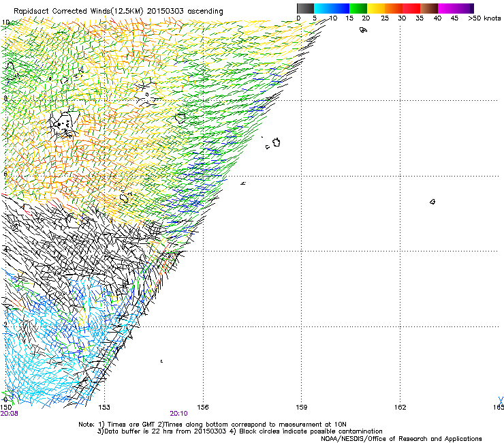The height and width of the screenshot is (443, 504).
Task: Click the longitude label '153'
Action: [104, 408]
